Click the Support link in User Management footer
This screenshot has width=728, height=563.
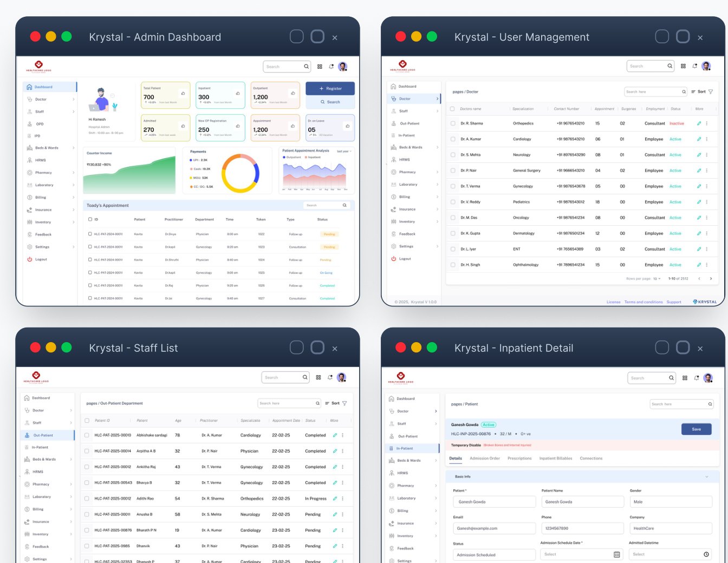[674, 302]
